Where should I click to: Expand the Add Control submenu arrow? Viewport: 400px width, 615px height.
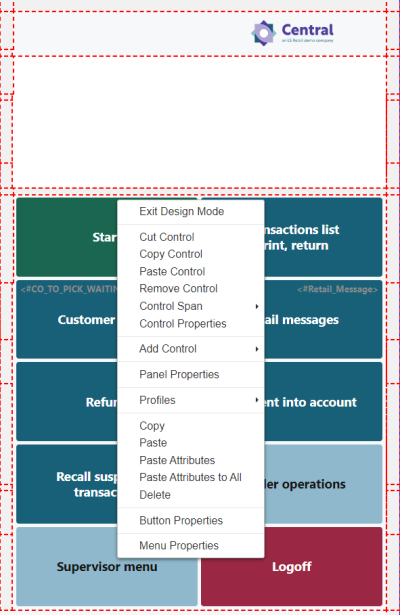[x=257, y=349]
